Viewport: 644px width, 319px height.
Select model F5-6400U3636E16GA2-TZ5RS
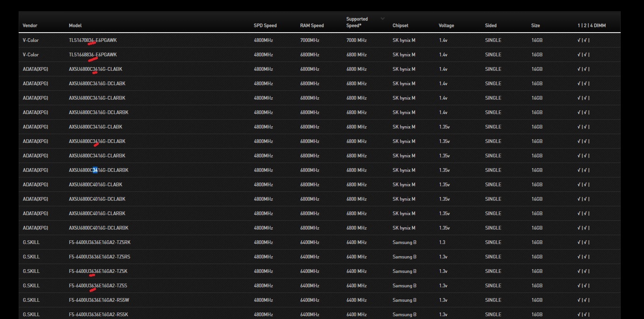[100, 257]
